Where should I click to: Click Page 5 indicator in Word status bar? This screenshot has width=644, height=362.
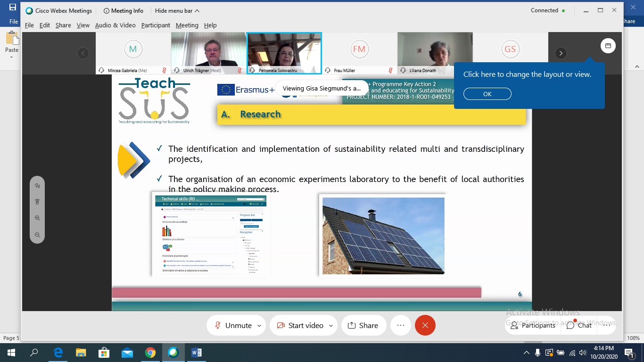click(11, 338)
